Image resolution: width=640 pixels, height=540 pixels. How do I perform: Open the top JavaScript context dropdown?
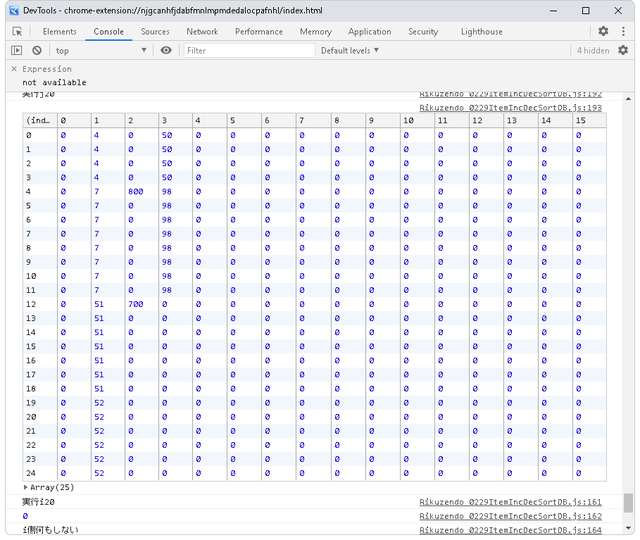(100, 51)
